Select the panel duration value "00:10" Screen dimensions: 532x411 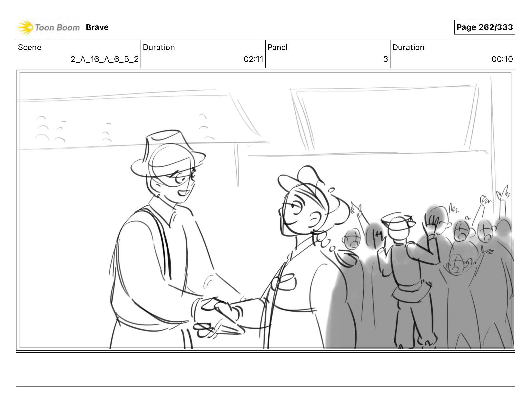click(x=502, y=59)
